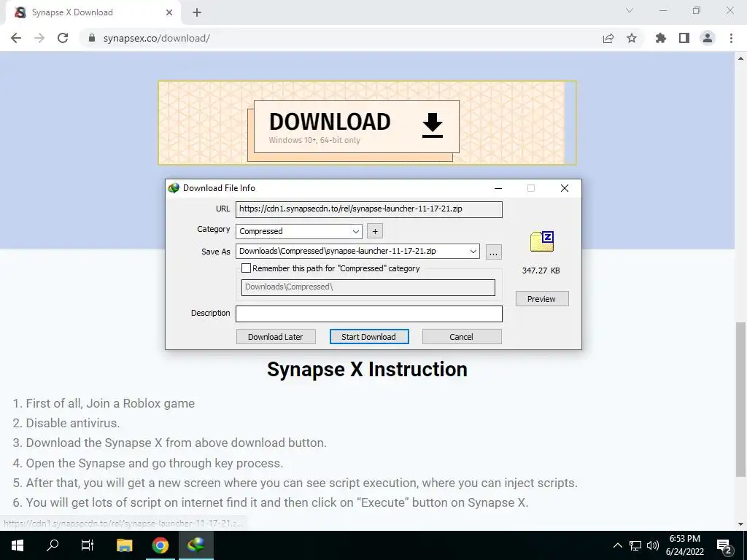Open the notifications action center icon
Image resolution: width=747 pixels, height=560 pixels.
(724, 545)
